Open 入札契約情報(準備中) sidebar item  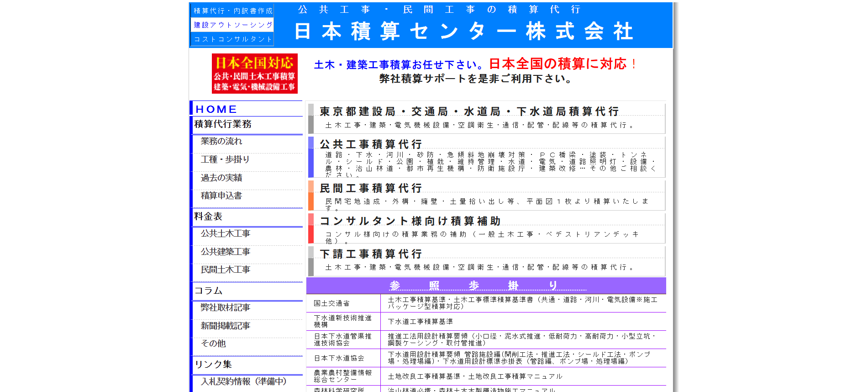244,381
